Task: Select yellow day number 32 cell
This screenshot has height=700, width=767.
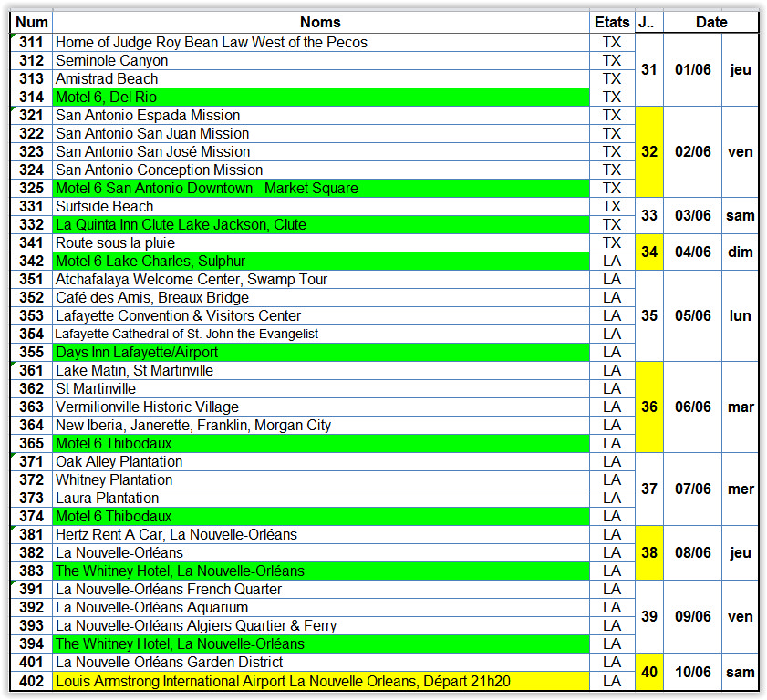Action: click(x=649, y=151)
